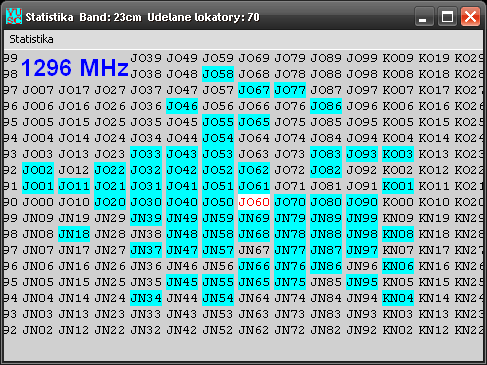Click unworked locator KO19

[434, 58]
